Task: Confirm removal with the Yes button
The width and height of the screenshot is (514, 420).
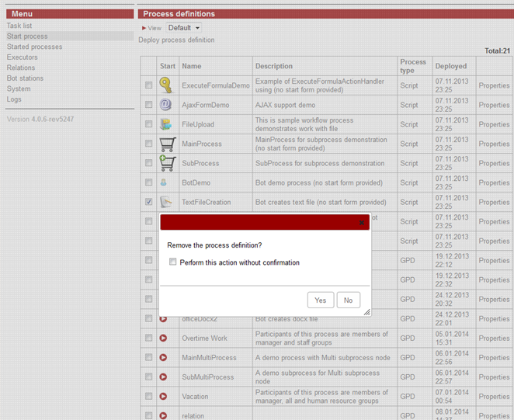Action: point(321,300)
